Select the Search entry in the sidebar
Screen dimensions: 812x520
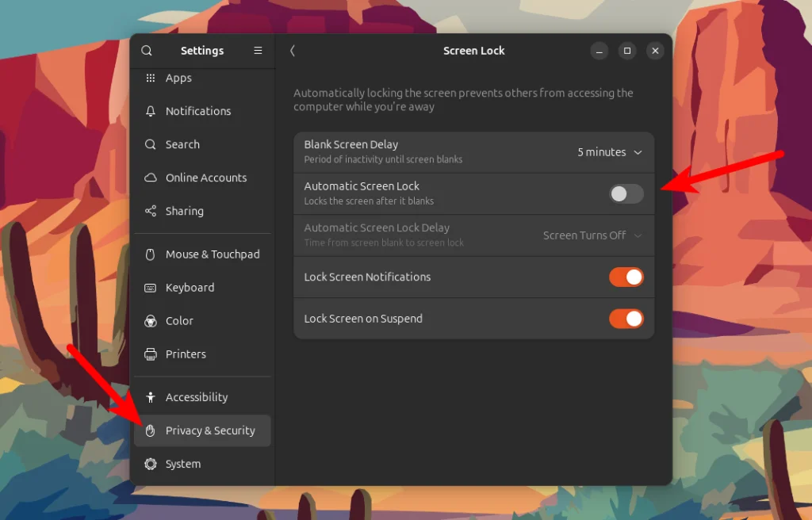click(182, 144)
